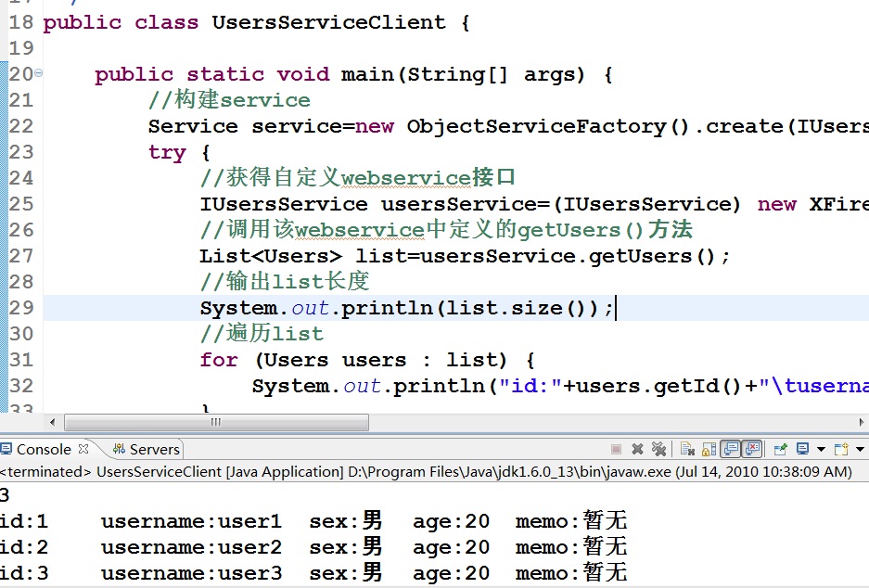Expand the Open Console dropdown arrow
This screenshot has width=869, height=588.
(x=860, y=450)
